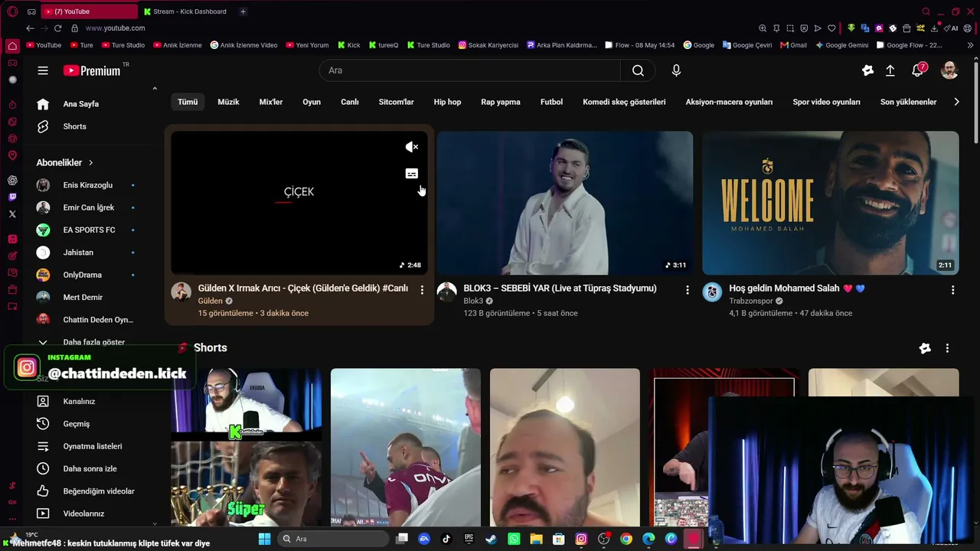Select the Rap yapma category chip
980x551 pixels.
[501, 102]
